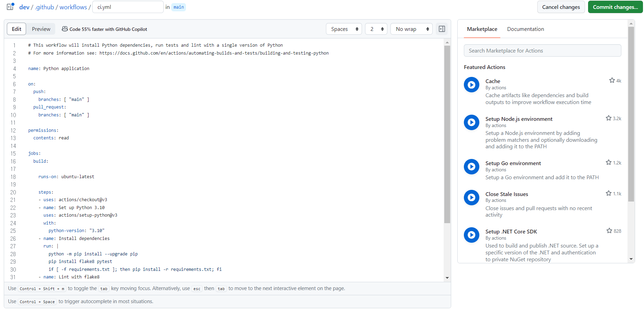Select the Marketplace tab
The height and width of the screenshot is (310, 644).
[x=482, y=29]
